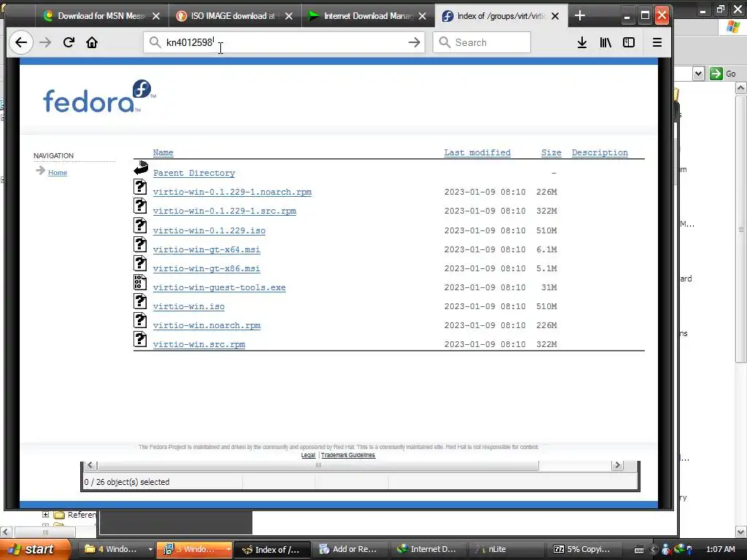Open the library bookmarks icon
747x560 pixels.
point(605,42)
